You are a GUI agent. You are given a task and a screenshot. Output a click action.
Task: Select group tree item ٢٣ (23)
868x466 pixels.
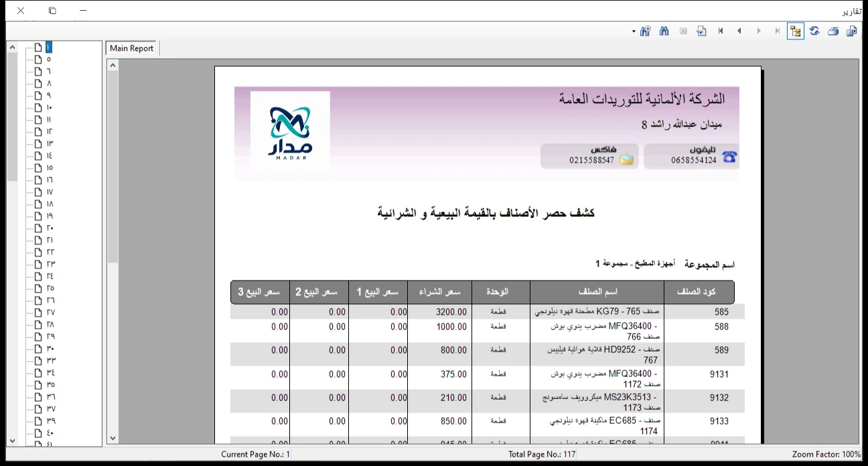(x=50, y=264)
